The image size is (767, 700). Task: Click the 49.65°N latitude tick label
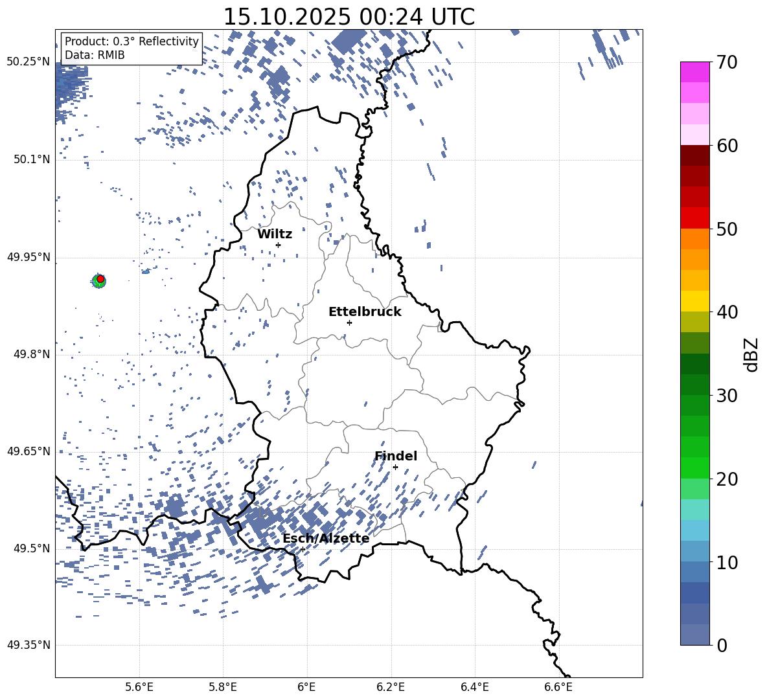(29, 451)
